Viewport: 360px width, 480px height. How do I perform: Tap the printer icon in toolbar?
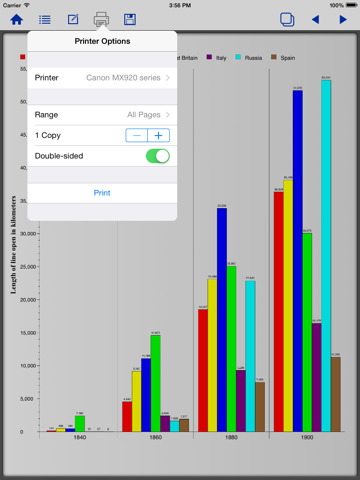point(101,19)
